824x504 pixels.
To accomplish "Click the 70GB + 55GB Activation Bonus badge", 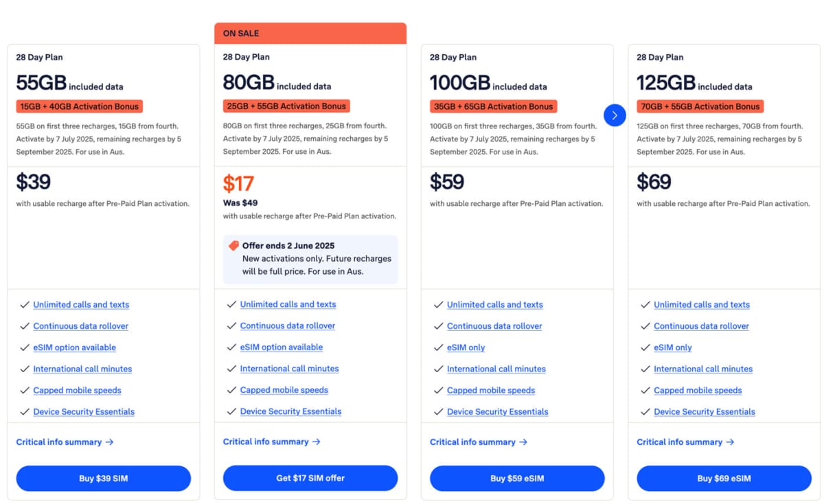I will (700, 106).
